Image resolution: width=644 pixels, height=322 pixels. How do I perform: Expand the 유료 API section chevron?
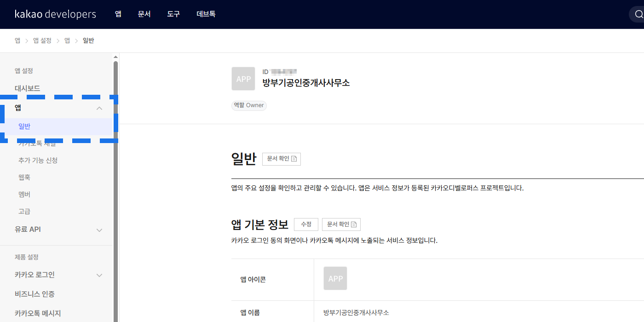[99, 230]
